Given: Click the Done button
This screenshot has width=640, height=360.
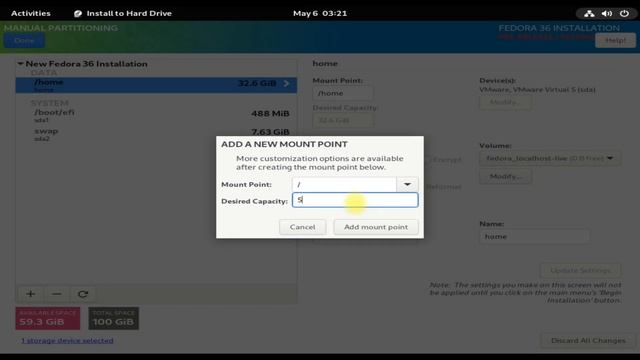Looking at the screenshot, I should tap(24, 40).
